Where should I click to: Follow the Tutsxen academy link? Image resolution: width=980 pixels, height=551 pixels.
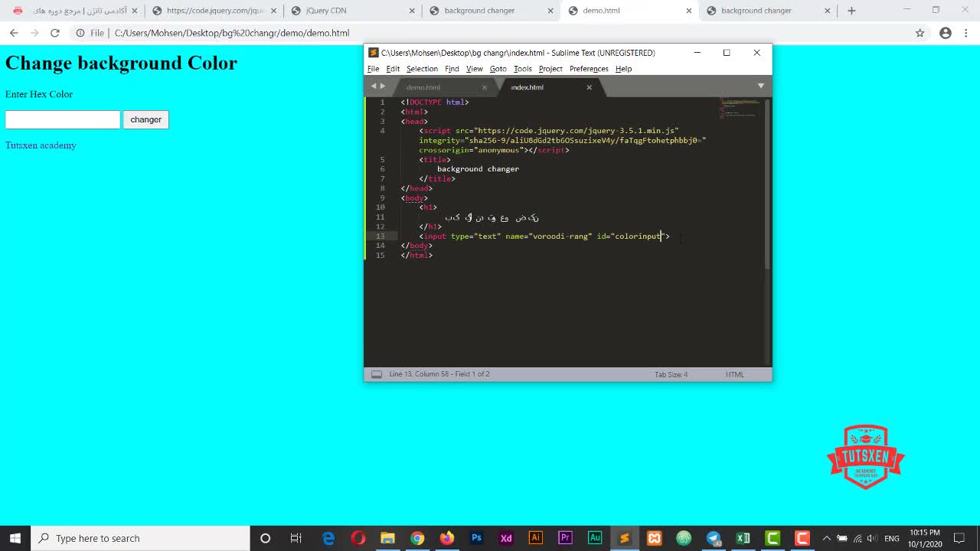(41, 145)
